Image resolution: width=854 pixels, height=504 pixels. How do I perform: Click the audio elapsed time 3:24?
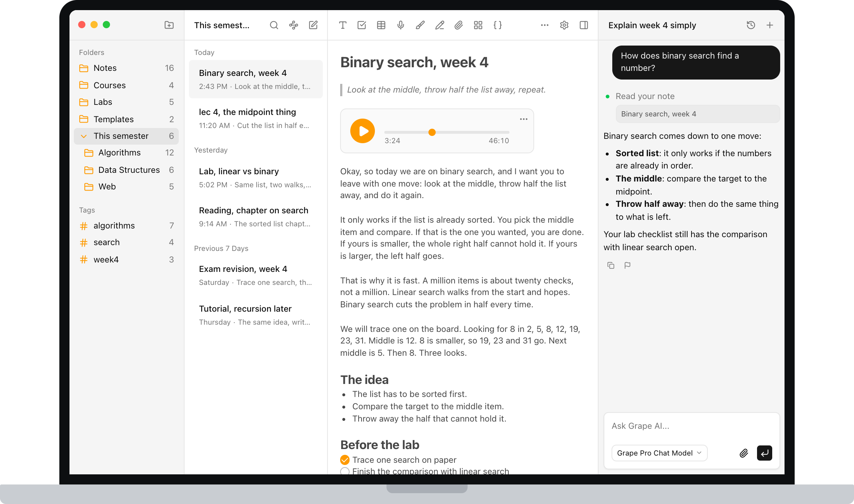pos(392,141)
